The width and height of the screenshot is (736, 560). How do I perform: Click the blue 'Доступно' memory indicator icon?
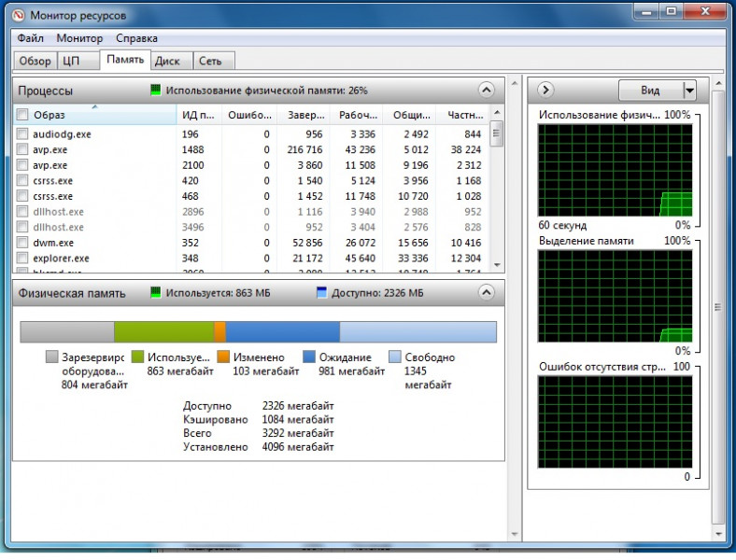[322, 292]
